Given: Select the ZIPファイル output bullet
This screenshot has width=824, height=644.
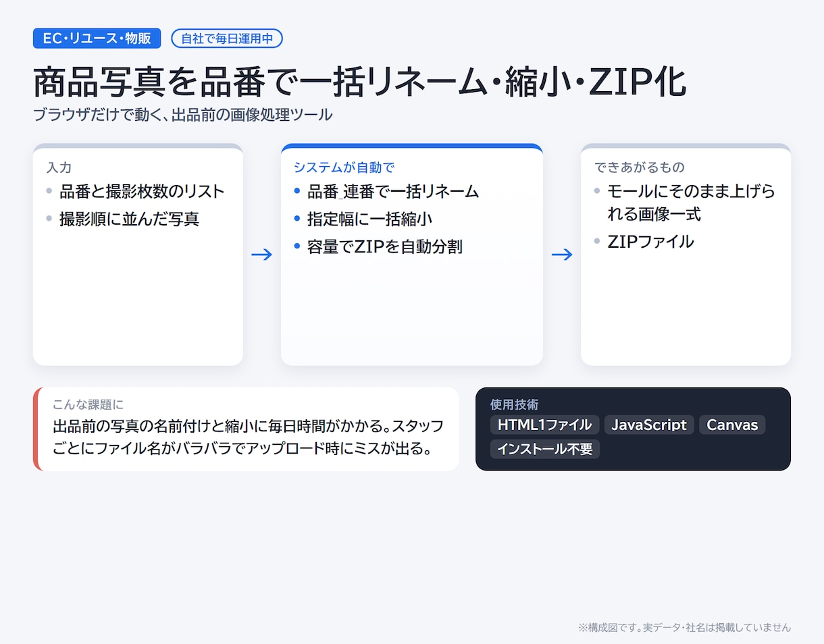Looking at the screenshot, I should pyautogui.click(x=650, y=242).
